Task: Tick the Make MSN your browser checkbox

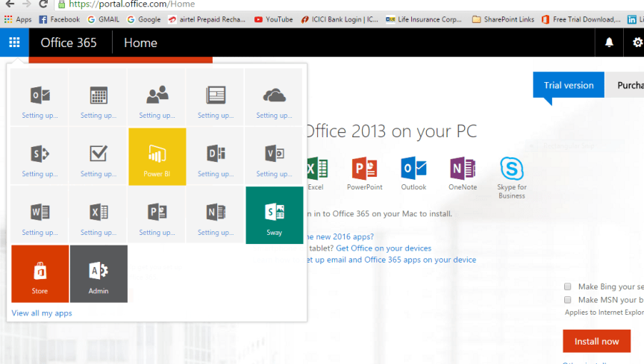Action: coord(568,300)
